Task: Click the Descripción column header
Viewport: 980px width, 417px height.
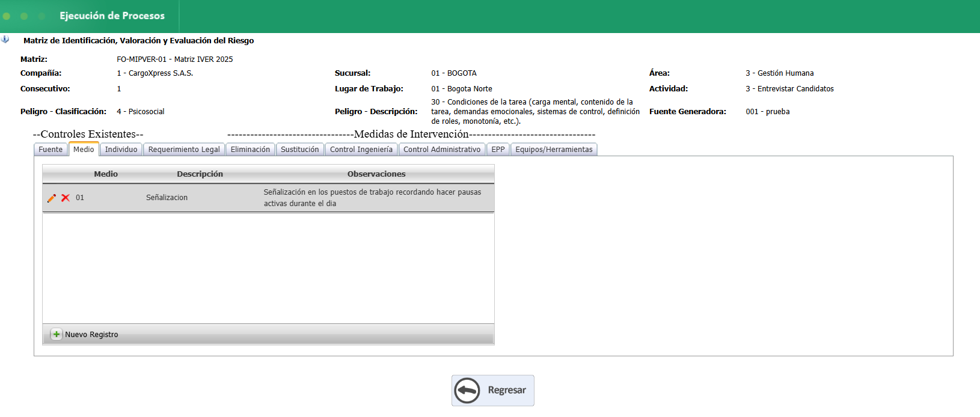Action: pos(200,174)
